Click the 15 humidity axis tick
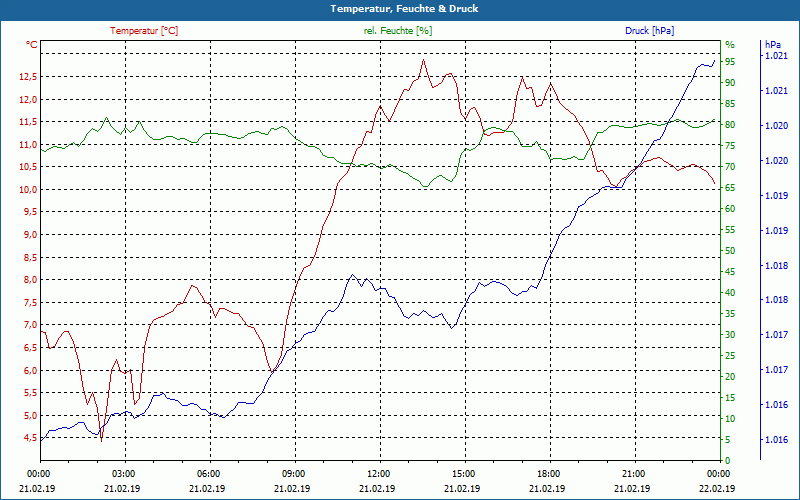 click(x=730, y=398)
